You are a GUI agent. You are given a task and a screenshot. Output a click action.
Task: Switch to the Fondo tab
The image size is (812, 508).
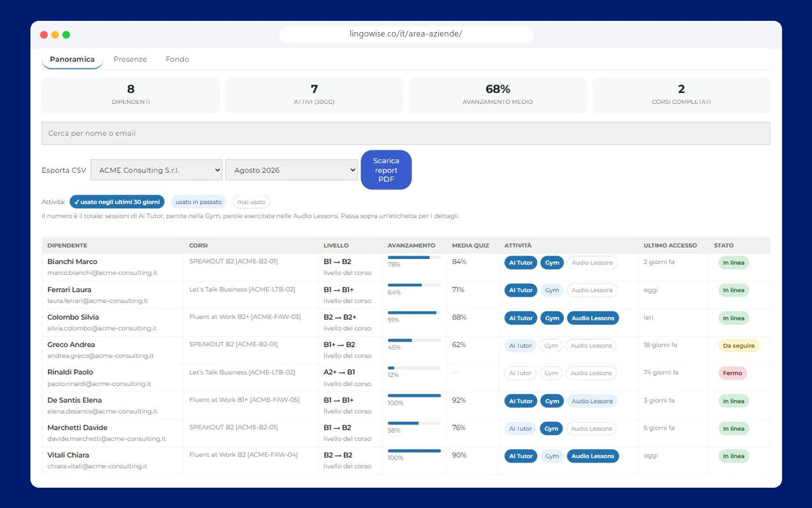coord(177,59)
